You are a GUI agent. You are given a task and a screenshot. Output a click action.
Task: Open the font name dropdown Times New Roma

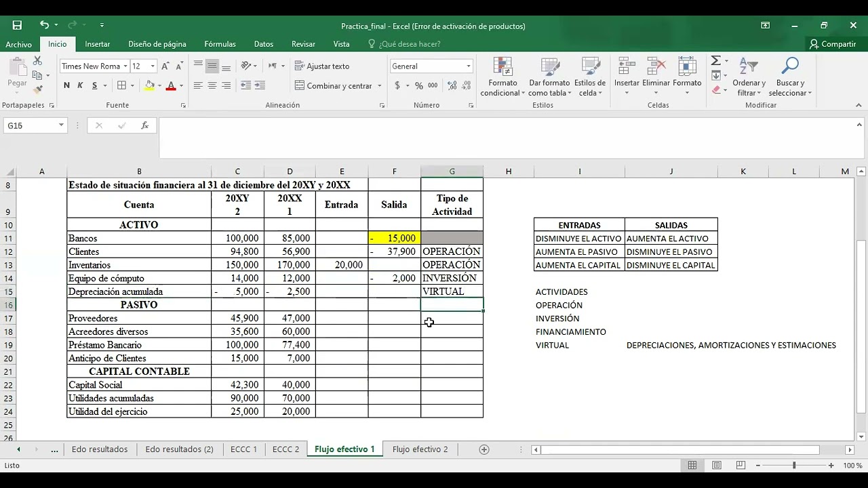[125, 66]
